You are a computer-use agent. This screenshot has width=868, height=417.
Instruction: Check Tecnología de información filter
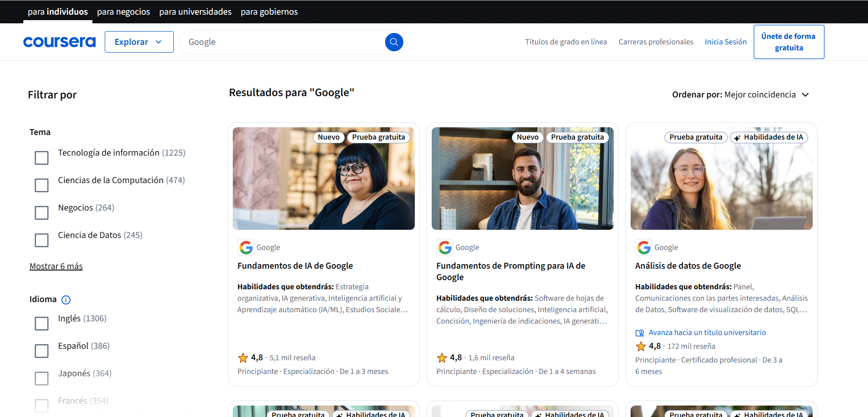[42, 158]
